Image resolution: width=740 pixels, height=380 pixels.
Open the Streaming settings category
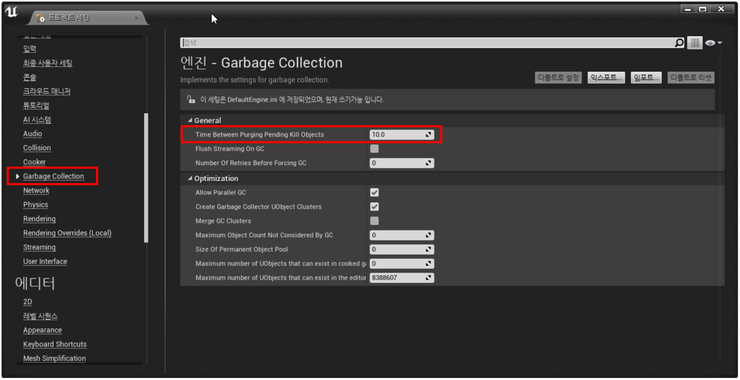(39, 247)
